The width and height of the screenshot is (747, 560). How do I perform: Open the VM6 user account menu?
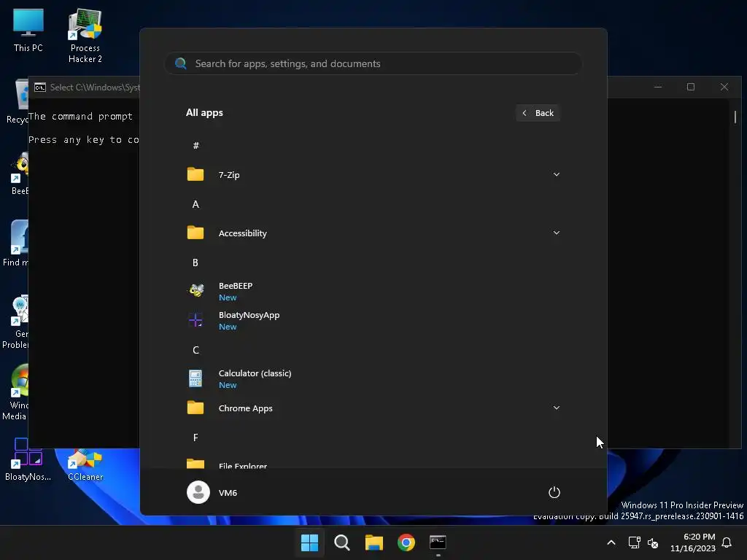[212, 492]
